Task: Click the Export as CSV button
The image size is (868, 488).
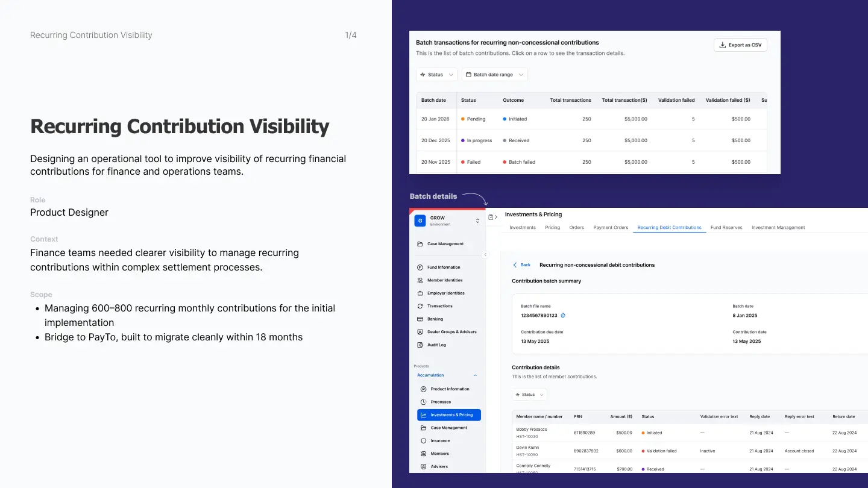Action: [740, 45]
